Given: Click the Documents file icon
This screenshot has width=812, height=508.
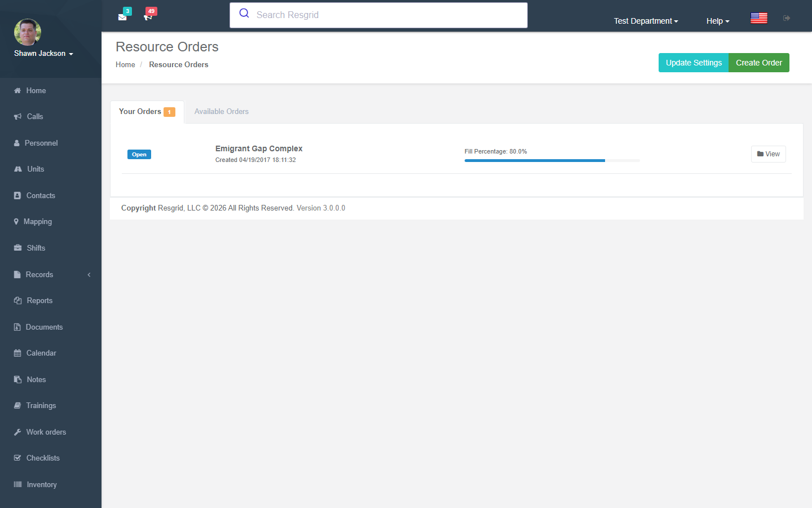Looking at the screenshot, I should click(x=17, y=327).
